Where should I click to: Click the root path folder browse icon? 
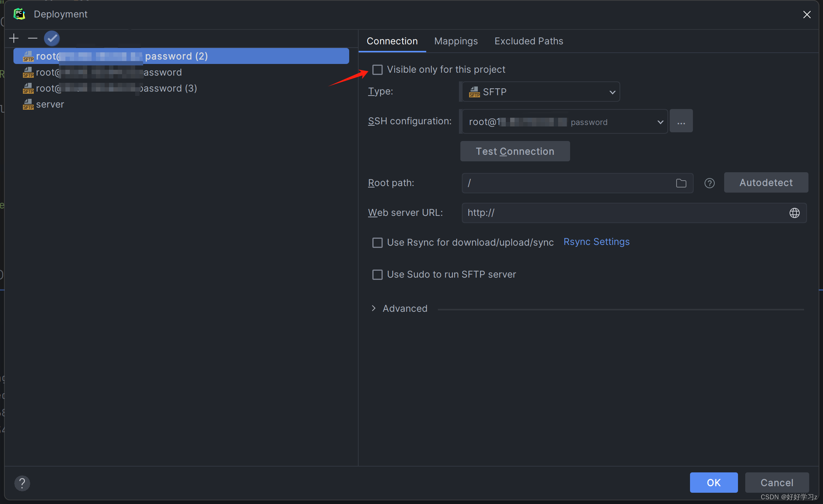[681, 183]
